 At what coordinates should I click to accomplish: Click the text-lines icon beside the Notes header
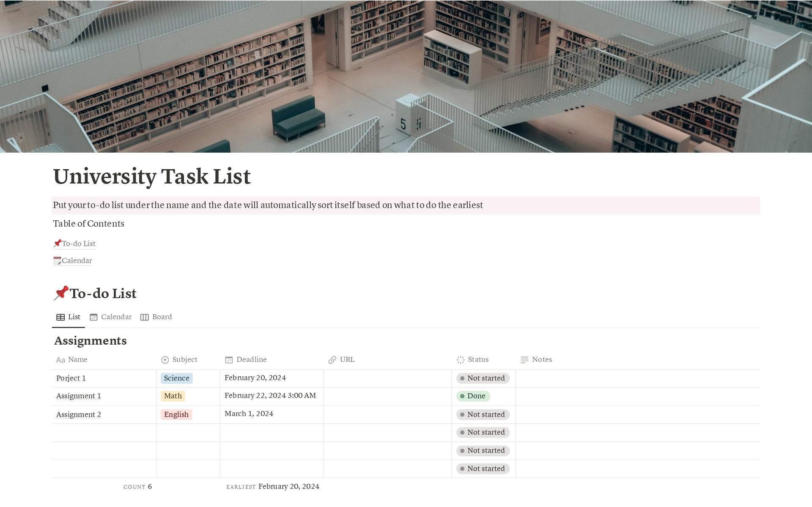[x=524, y=360]
